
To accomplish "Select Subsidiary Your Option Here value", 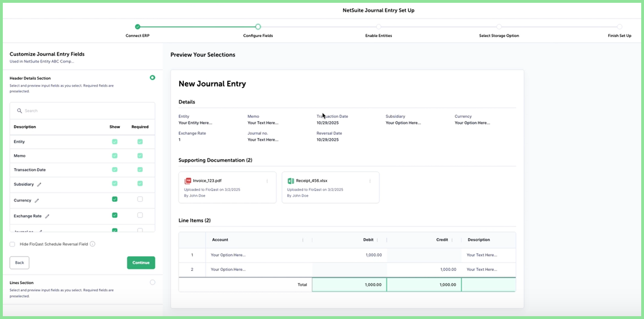I will pyautogui.click(x=403, y=123).
